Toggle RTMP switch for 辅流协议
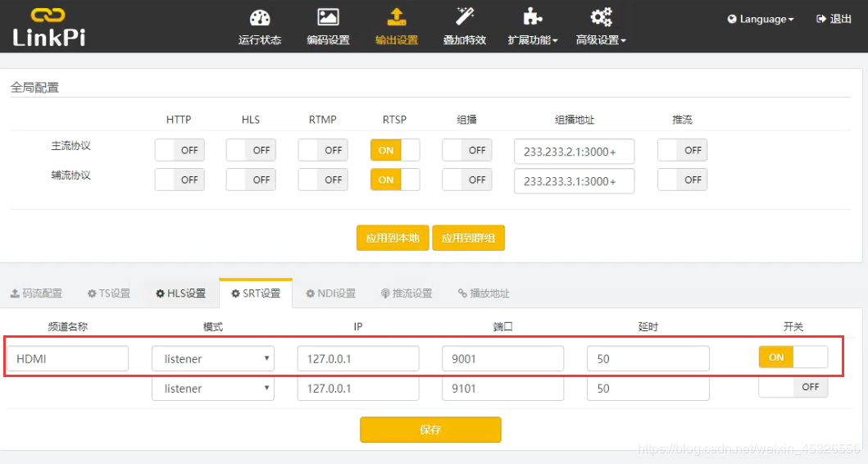 pos(323,180)
